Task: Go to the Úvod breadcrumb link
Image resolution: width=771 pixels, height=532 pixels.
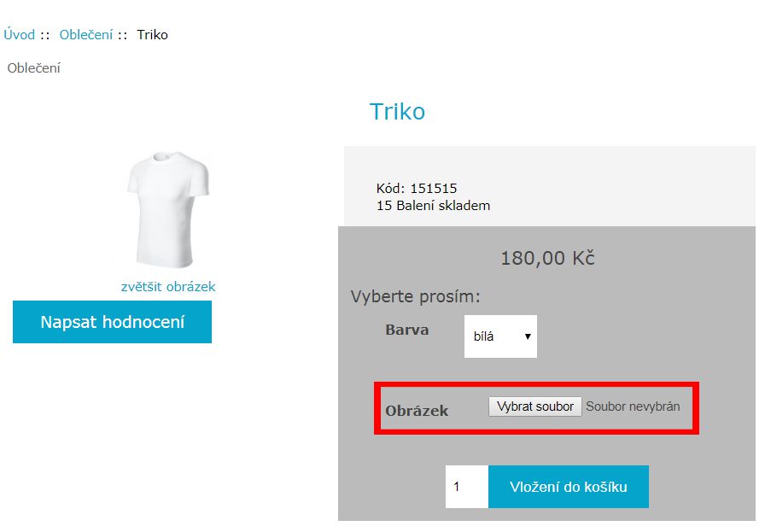Action: [x=20, y=35]
